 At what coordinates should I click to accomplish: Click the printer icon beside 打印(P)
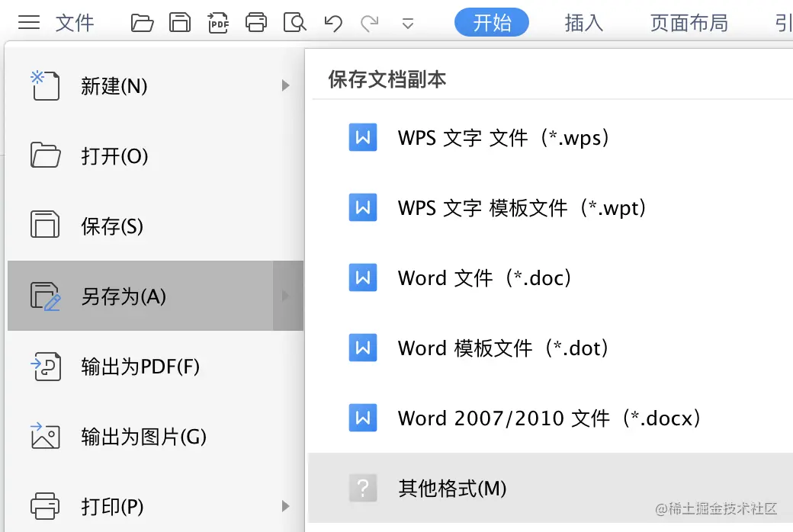(x=45, y=505)
